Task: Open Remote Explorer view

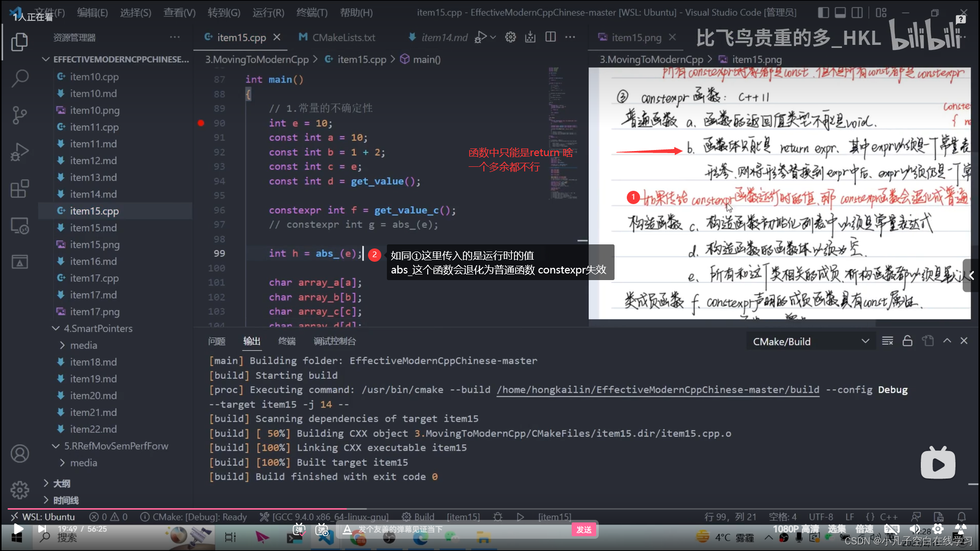Action: point(19,226)
